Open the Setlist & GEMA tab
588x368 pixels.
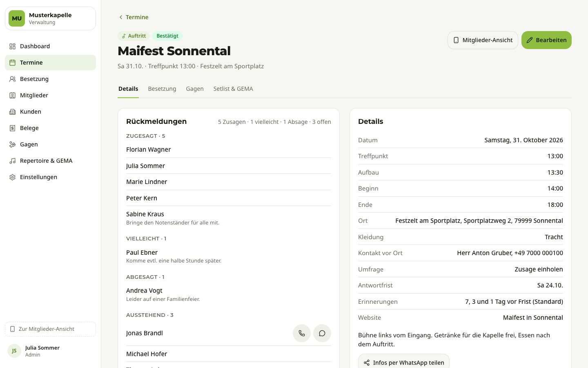[233, 89]
